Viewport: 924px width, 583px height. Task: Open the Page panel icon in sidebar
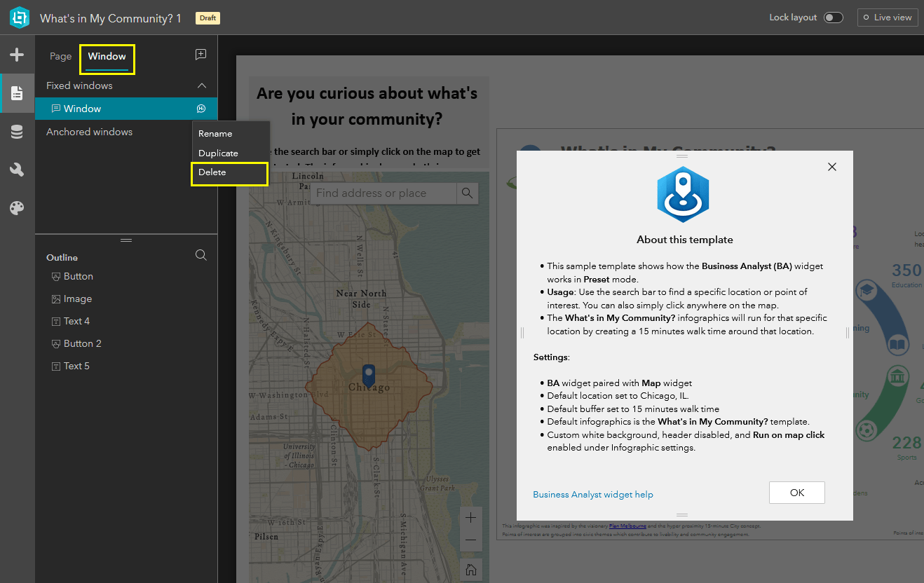click(x=17, y=93)
